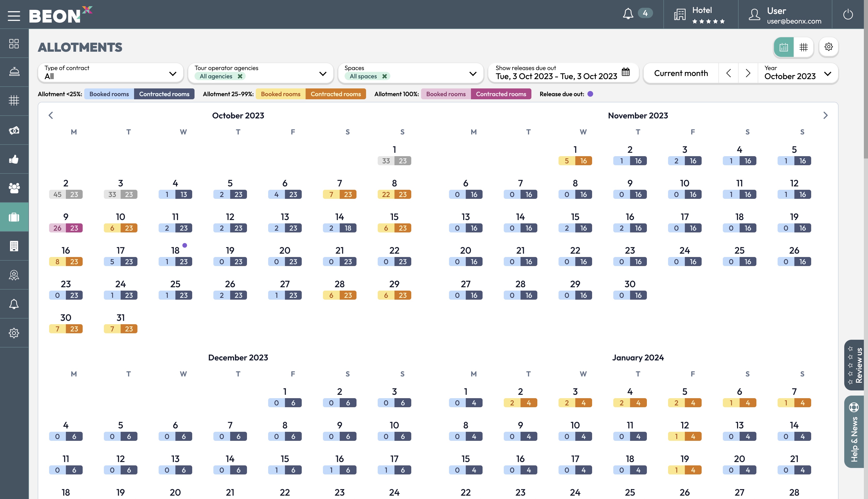Open the settings gear in sidebar
This screenshot has width=868, height=499.
click(14, 333)
